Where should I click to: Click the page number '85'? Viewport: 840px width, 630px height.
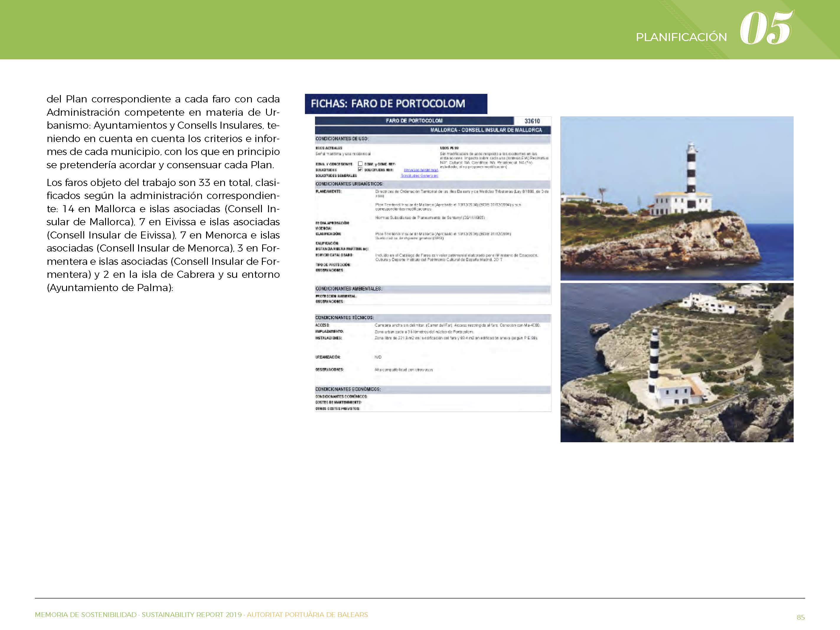tap(800, 618)
